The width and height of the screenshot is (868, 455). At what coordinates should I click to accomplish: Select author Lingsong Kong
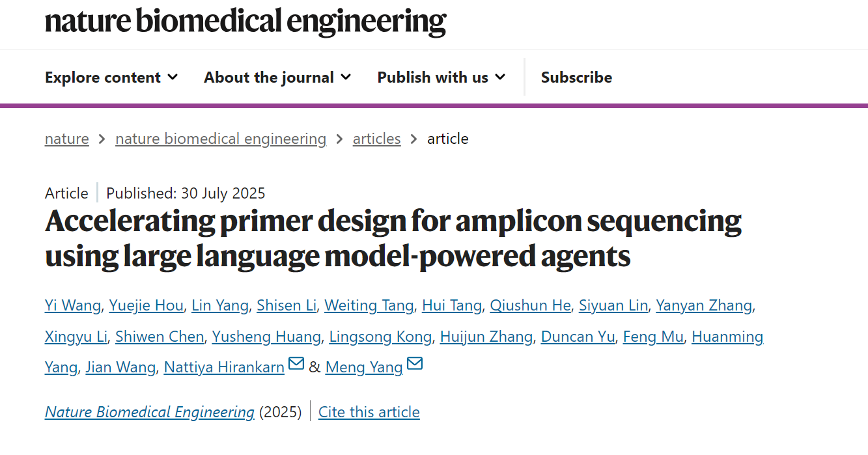(380, 337)
